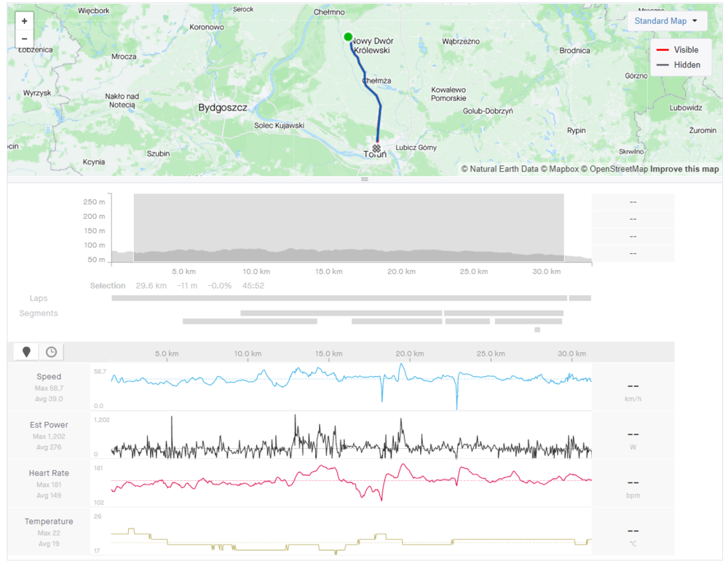The width and height of the screenshot is (728, 563).
Task: Zoom out on the map
Action: 25,39
